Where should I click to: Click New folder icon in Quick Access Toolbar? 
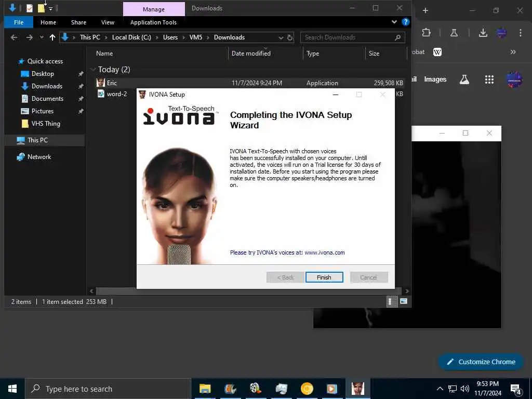tap(41, 8)
